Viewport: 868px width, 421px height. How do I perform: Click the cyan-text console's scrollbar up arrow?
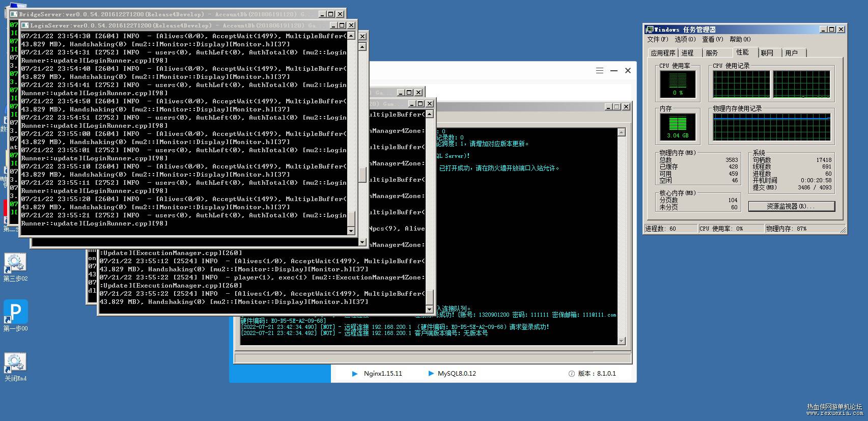pos(621,132)
